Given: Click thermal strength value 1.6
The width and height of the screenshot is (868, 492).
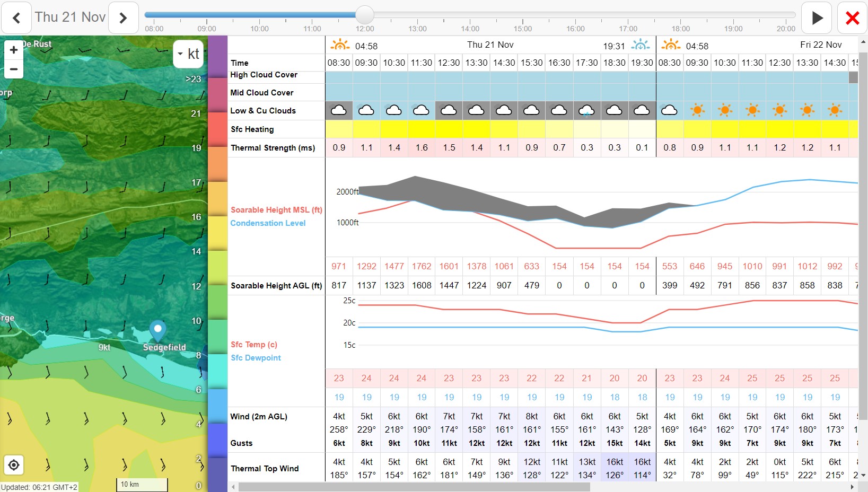Looking at the screenshot, I should [x=422, y=148].
